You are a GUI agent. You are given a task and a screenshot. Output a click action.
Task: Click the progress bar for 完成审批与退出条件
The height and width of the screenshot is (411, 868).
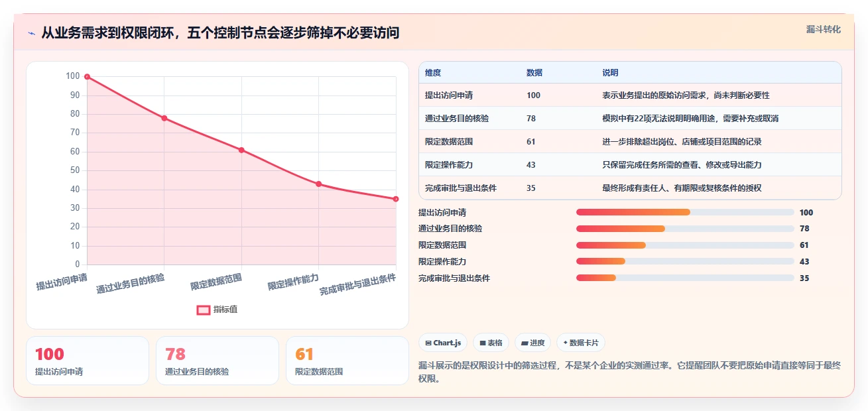pos(685,278)
